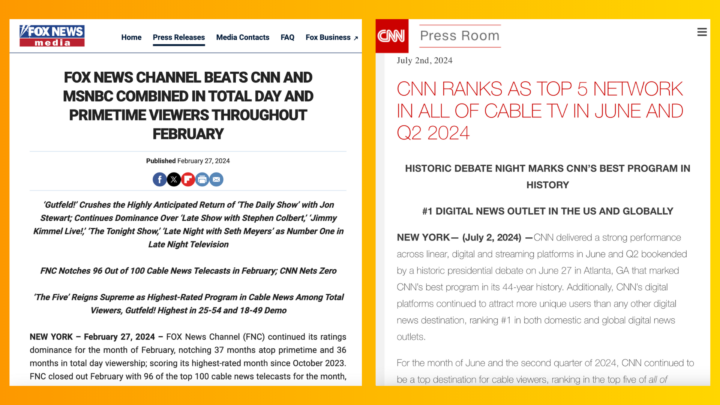Click the 'For the month of June' paragraph
This screenshot has height=405, width=720.
pos(546,371)
